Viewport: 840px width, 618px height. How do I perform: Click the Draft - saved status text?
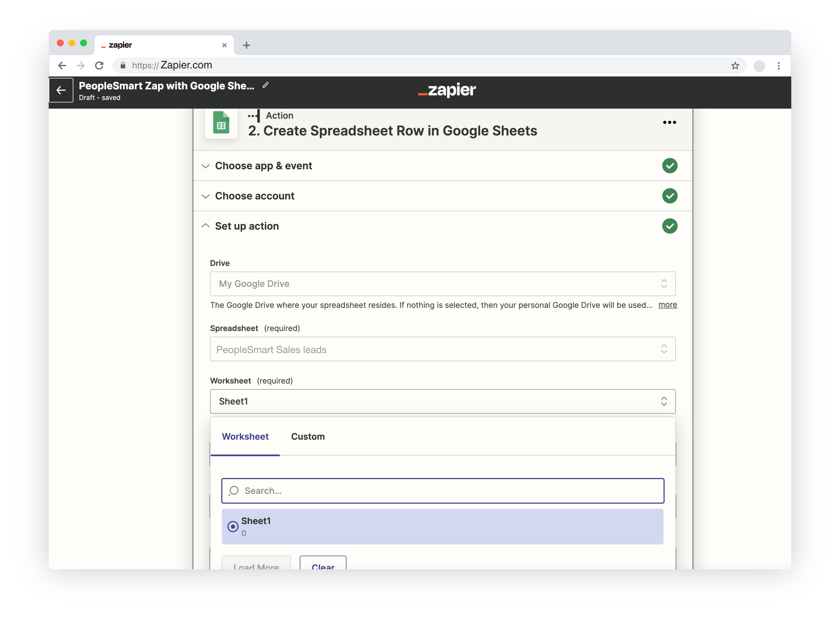[99, 98]
